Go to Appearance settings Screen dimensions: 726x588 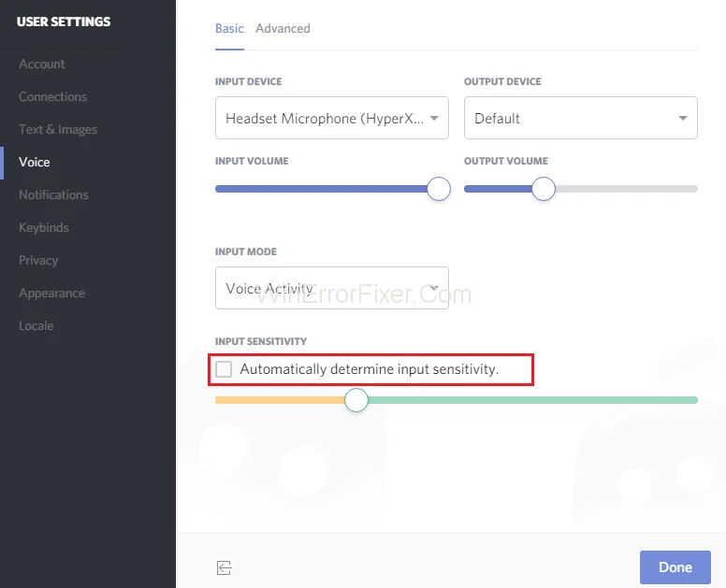[x=51, y=294]
